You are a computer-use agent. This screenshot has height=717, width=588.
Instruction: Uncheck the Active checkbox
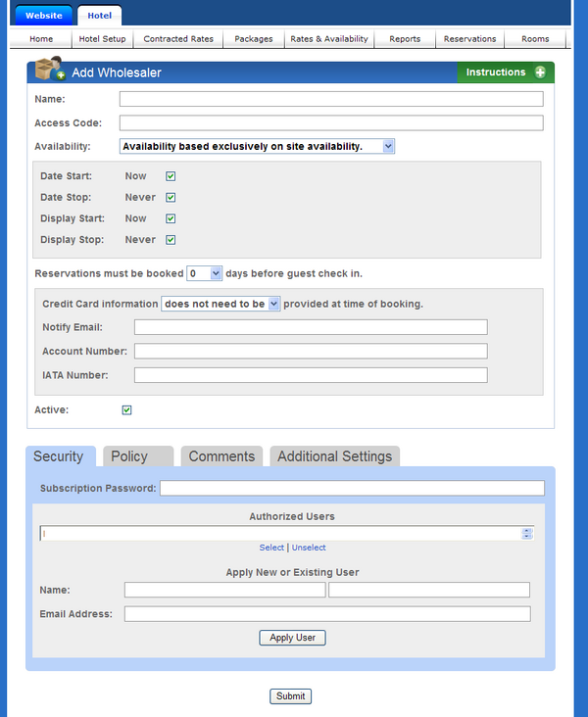coord(126,410)
